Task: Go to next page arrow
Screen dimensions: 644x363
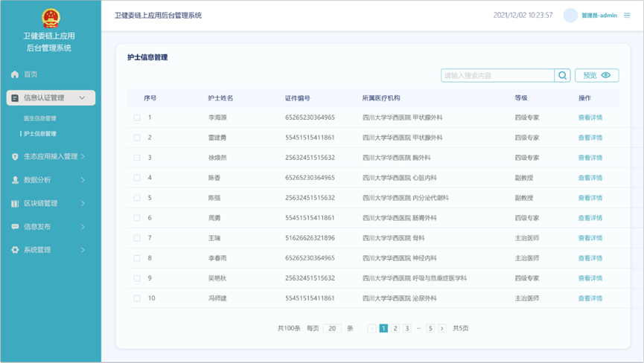Action: (x=442, y=328)
